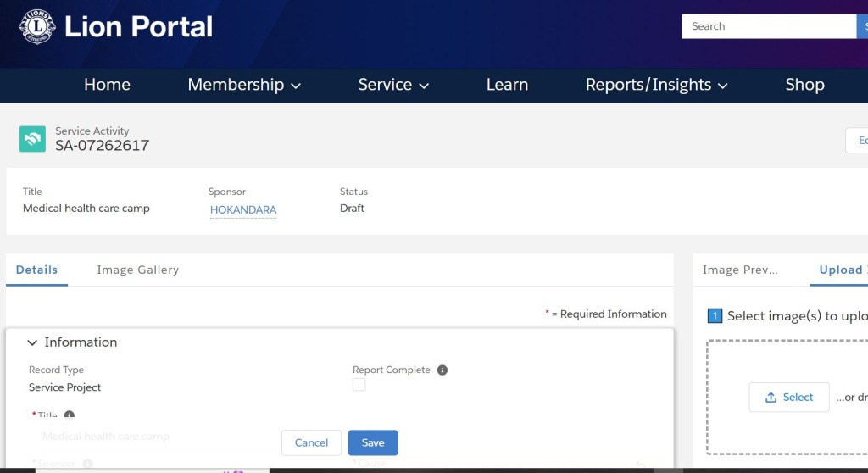
Task: Click the Required Information note
Action: point(606,314)
